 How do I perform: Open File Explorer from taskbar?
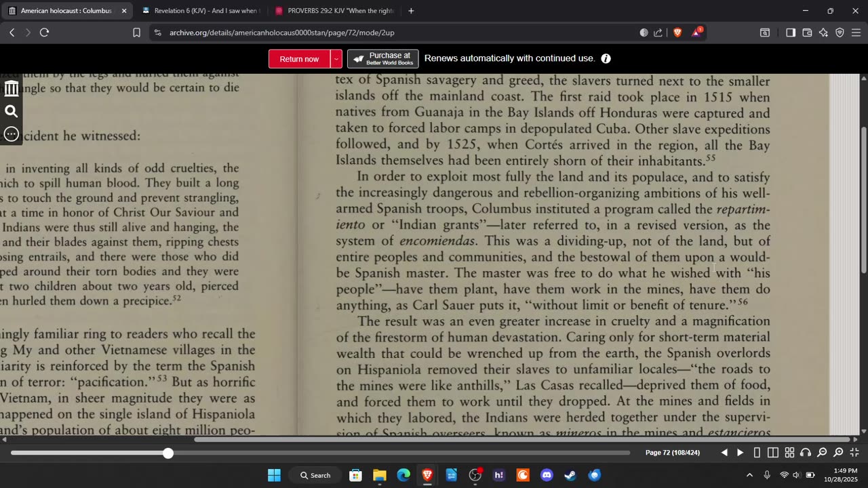coord(380,475)
